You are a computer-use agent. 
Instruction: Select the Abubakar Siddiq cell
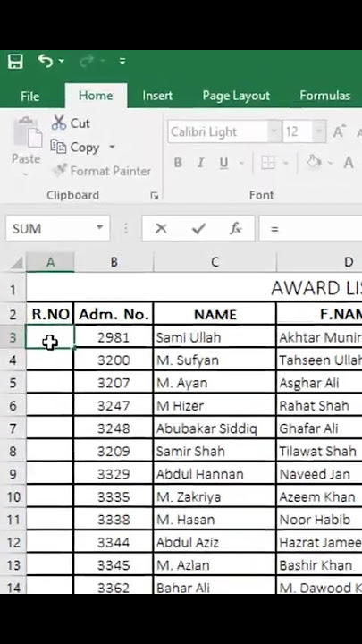coord(215,428)
